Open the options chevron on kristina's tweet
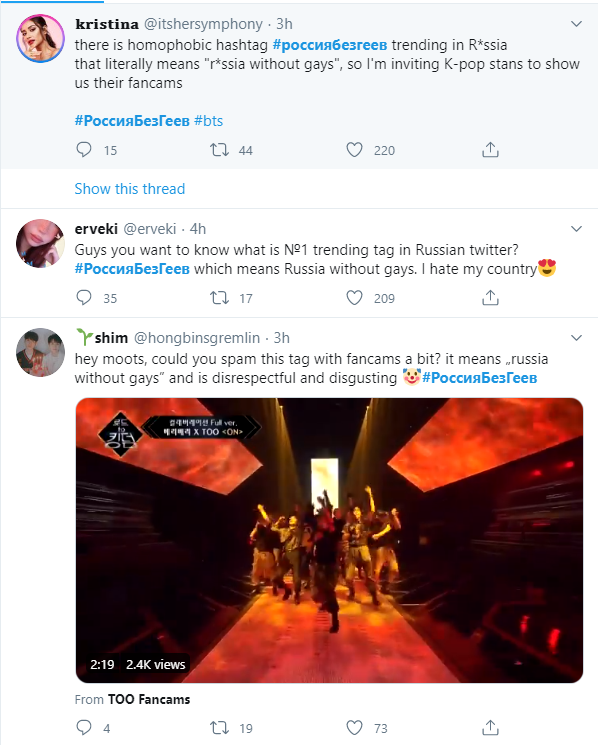598x745 pixels. pos(576,24)
